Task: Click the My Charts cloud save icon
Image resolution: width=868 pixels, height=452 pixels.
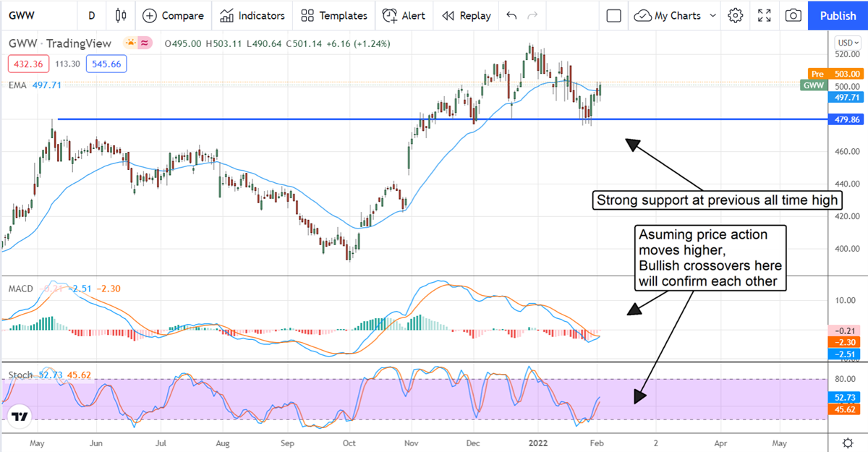Action: click(x=642, y=15)
